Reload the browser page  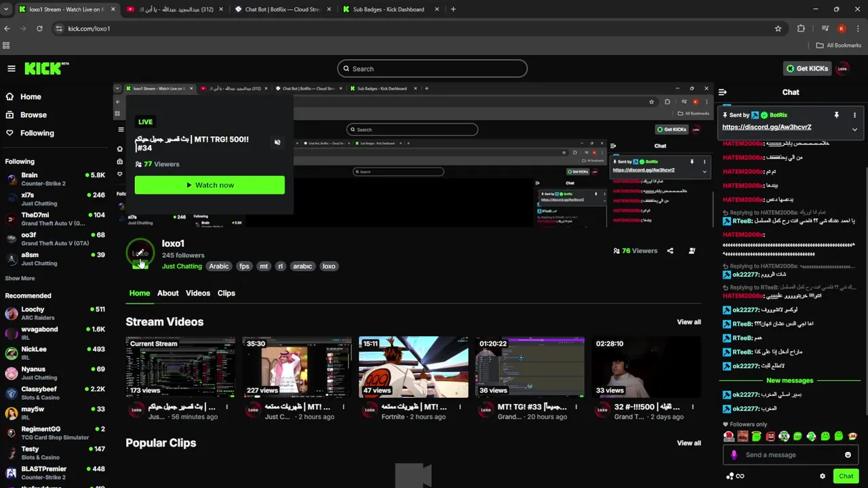39,28
